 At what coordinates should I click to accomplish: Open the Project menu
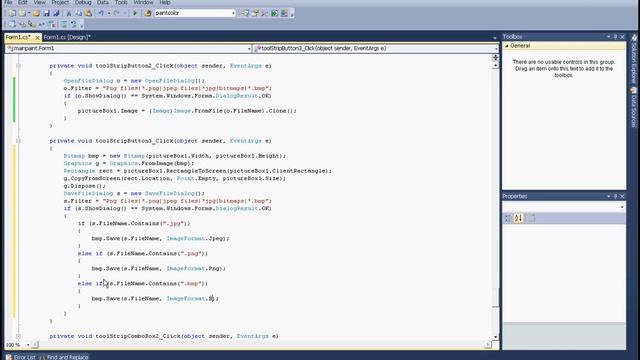point(60,2)
